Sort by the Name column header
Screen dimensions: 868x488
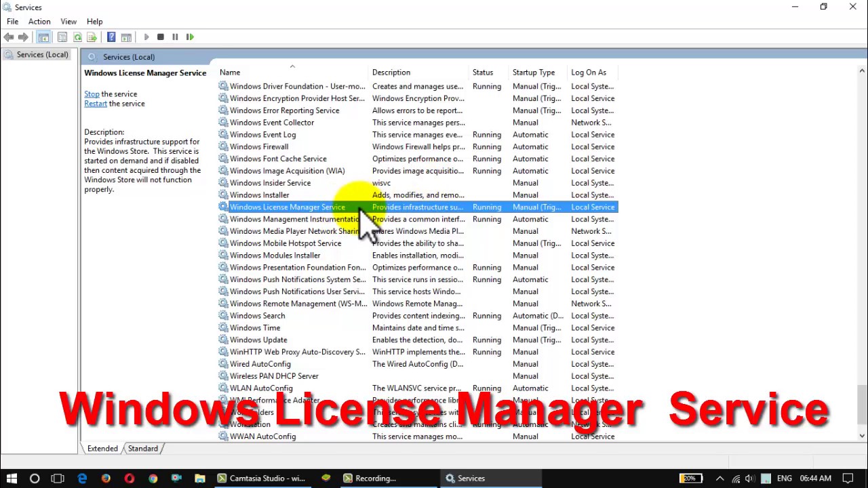(x=292, y=73)
